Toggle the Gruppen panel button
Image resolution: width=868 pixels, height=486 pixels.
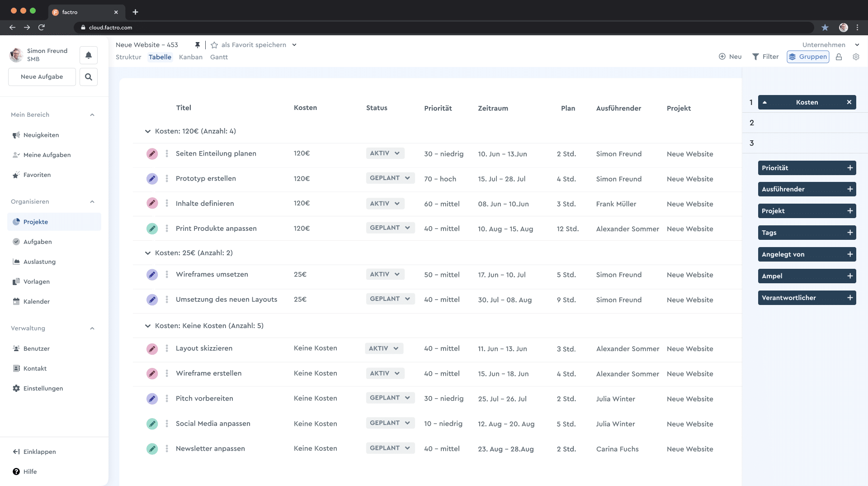[808, 57]
